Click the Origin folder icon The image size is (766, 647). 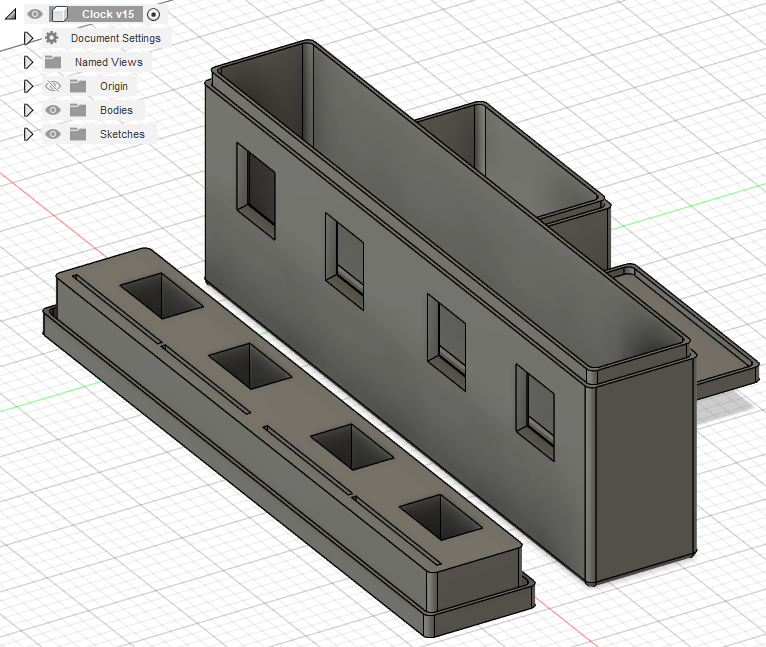[x=78, y=86]
